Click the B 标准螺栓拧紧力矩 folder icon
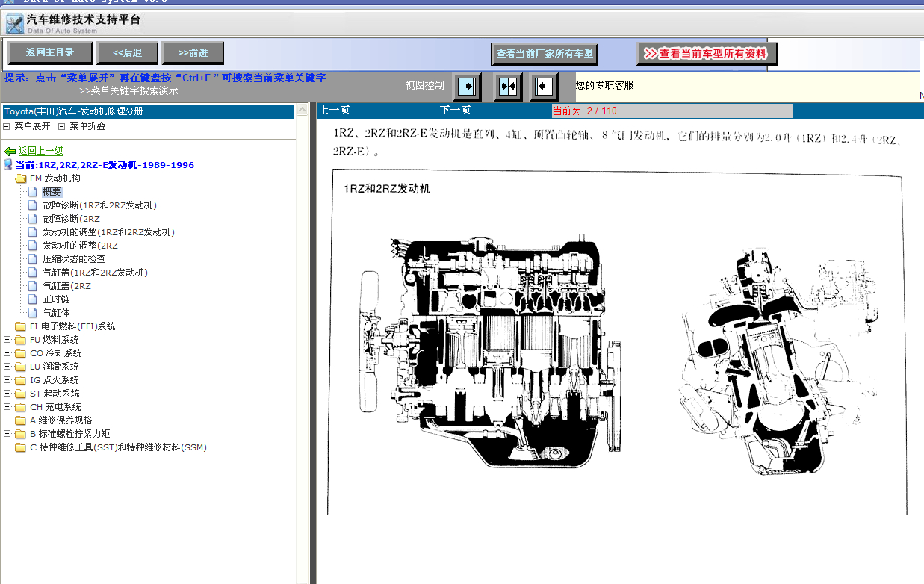Screen dimensions: 924x584 click(20, 434)
